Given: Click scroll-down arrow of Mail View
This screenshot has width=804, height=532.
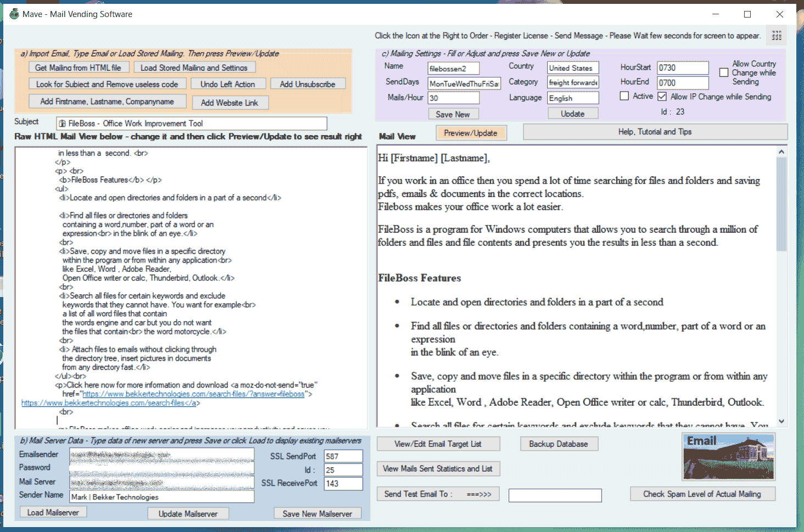Looking at the screenshot, I should point(781,421).
